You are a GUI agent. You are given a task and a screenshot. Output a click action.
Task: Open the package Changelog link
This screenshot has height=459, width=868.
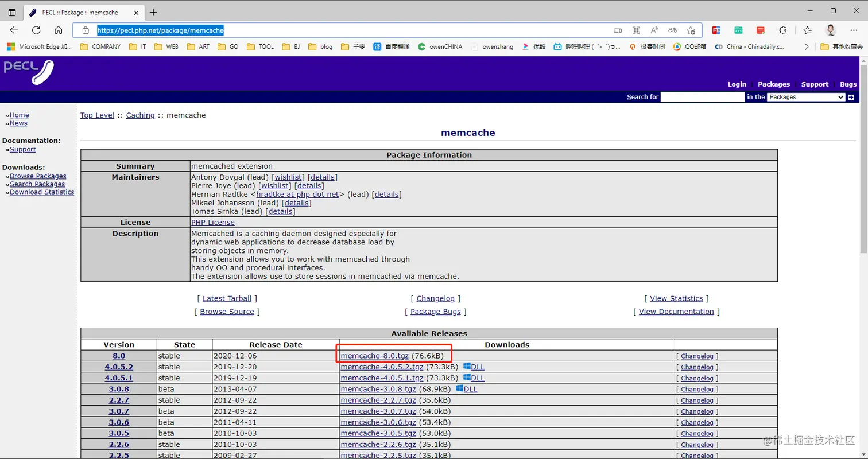pyautogui.click(x=435, y=298)
